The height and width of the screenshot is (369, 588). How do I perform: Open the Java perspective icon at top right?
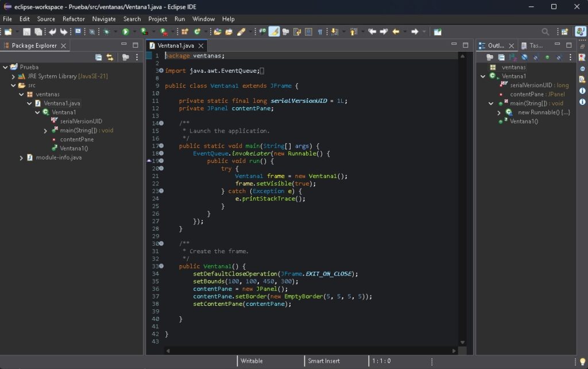(x=581, y=32)
